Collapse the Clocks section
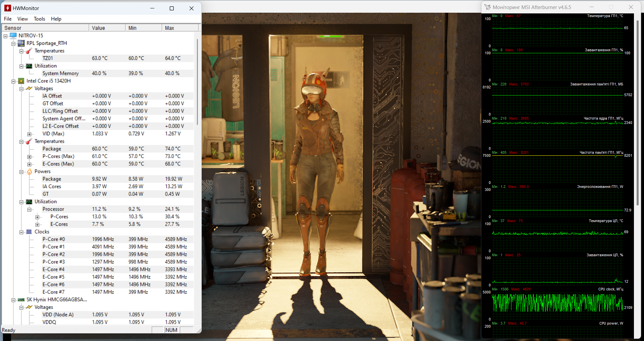The height and width of the screenshot is (341, 644). pos(21,232)
